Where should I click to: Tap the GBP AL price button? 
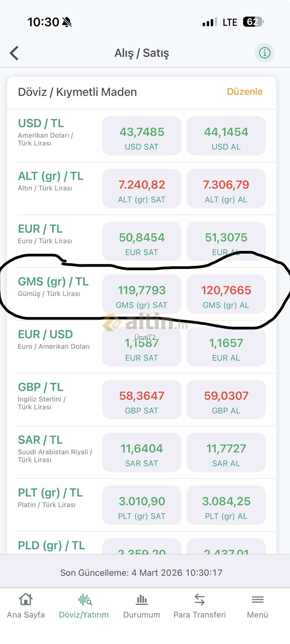(226, 399)
